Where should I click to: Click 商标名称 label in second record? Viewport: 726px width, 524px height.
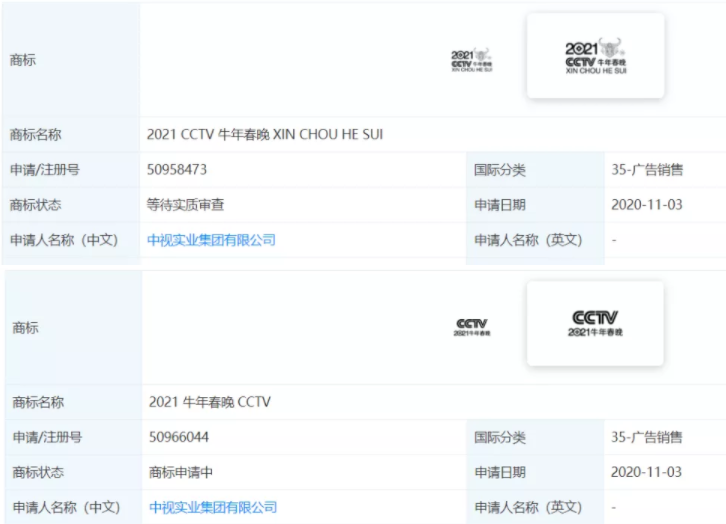(38, 402)
